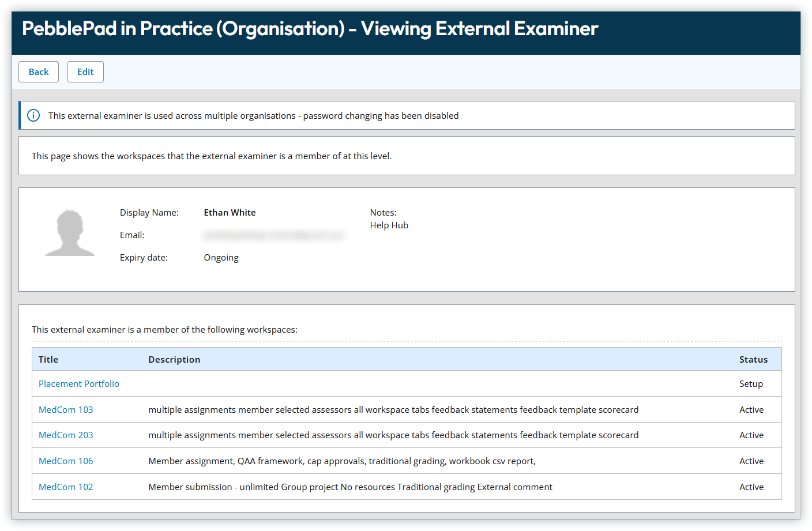The height and width of the screenshot is (531, 812).
Task: Click the Active status for MedCom 103
Action: 751,410
